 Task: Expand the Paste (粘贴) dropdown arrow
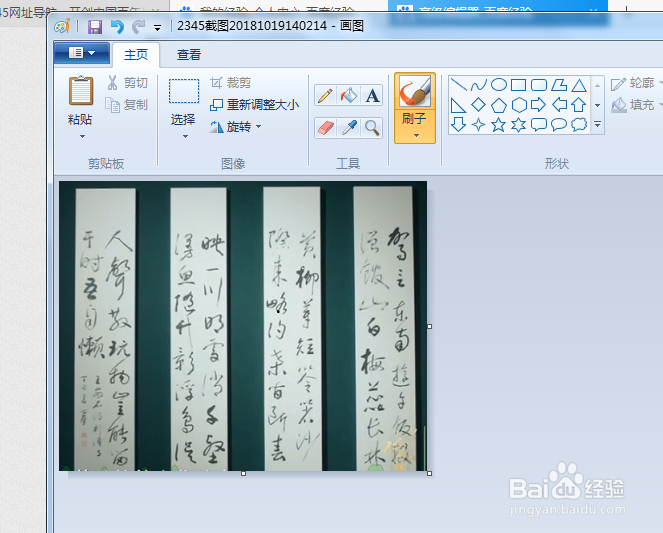(x=82, y=137)
